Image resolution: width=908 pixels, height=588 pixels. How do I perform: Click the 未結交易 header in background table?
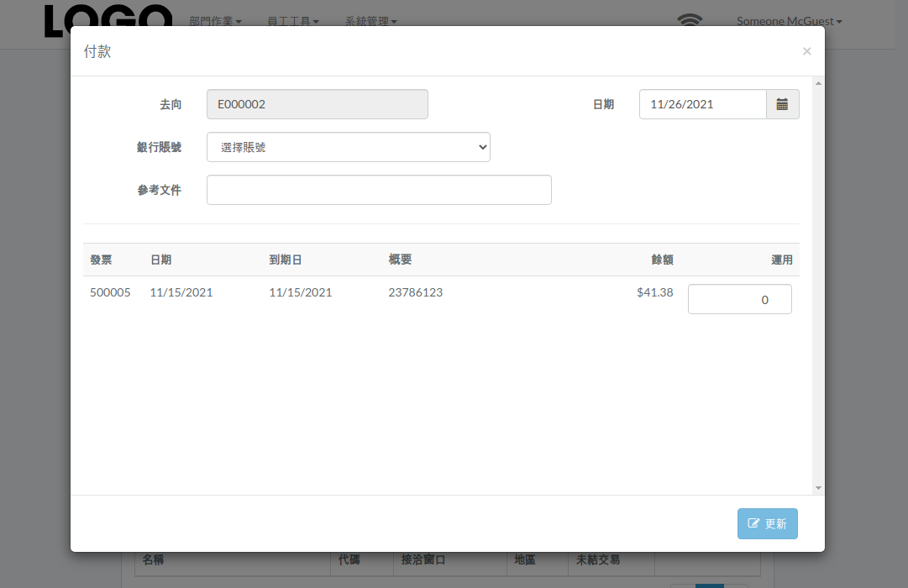pyautogui.click(x=597, y=559)
